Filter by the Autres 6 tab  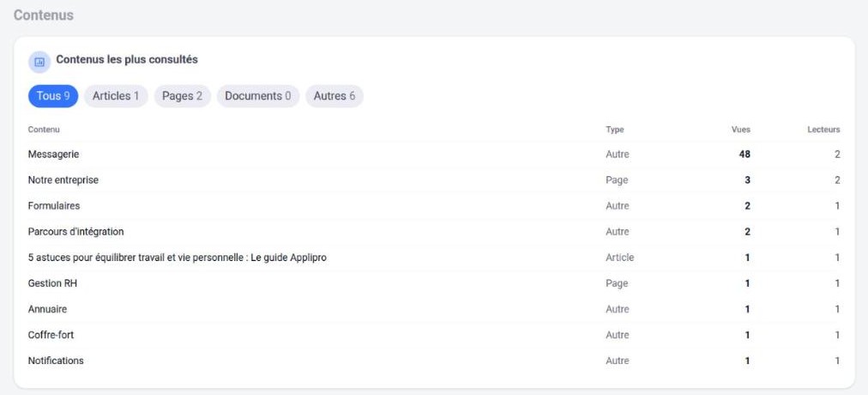click(335, 96)
